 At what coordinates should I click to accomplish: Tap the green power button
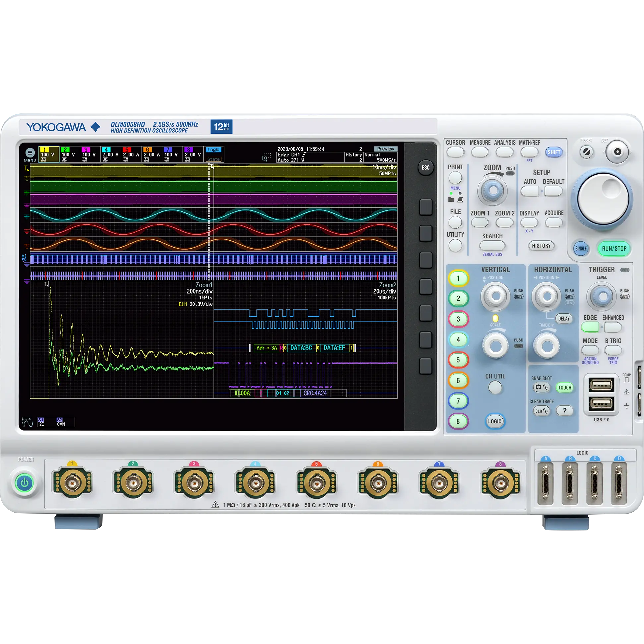pos(24,483)
